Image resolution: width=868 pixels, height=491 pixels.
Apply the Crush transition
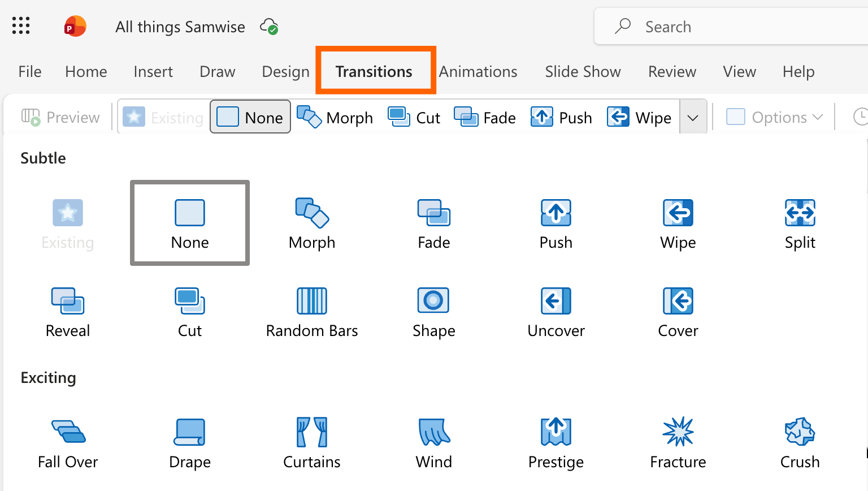coord(800,443)
